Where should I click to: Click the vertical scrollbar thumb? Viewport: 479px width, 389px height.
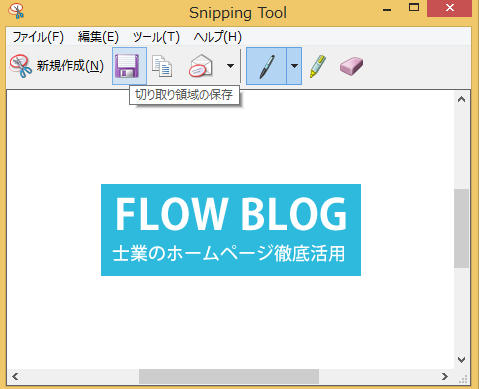[x=462, y=228]
